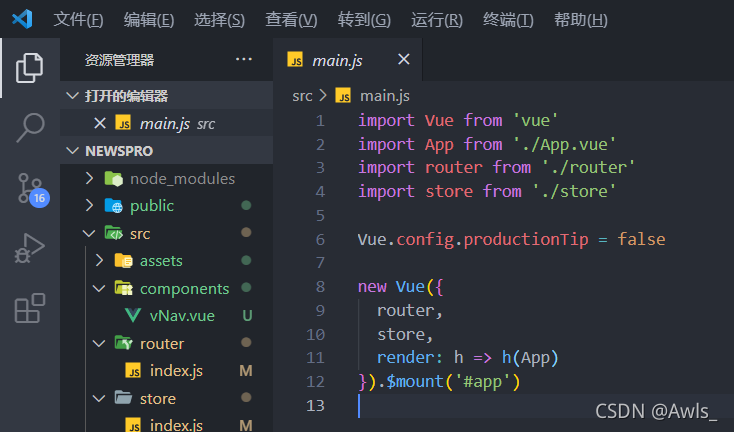Open the Search view in activity bar

coord(29,127)
